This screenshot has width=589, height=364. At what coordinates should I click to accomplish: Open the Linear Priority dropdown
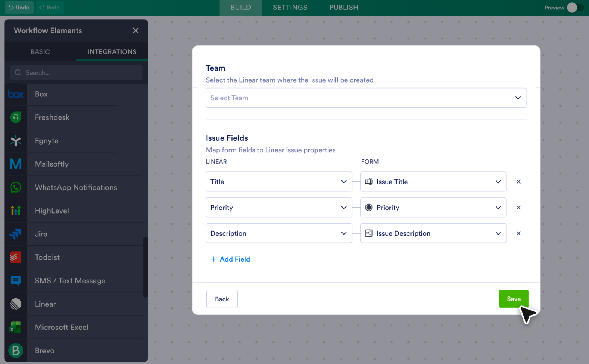(279, 208)
